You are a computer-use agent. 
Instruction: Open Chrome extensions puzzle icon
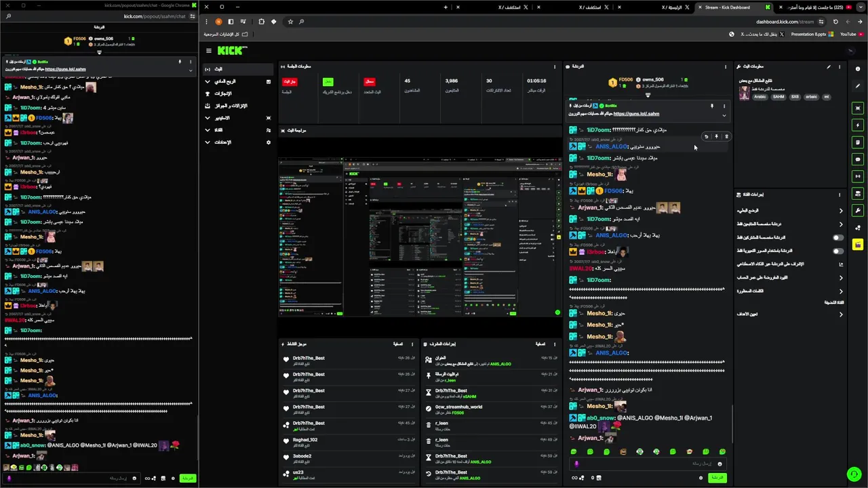(261, 21)
